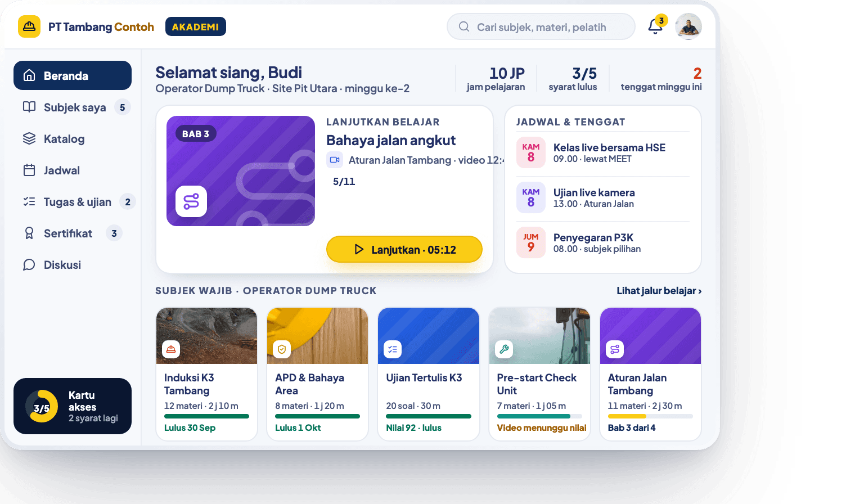Focus the search field Cari subjek
The width and height of the screenshot is (864, 504).
tap(541, 26)
